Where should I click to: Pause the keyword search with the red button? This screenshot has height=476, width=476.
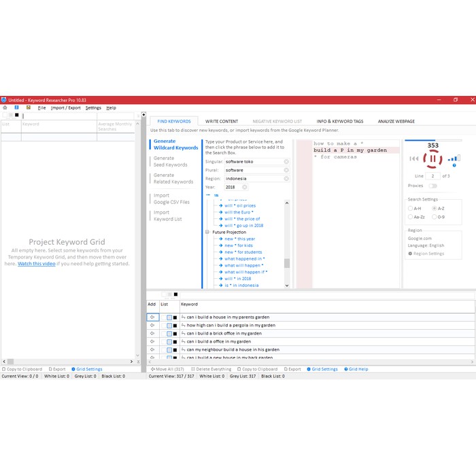click(432, 159)
